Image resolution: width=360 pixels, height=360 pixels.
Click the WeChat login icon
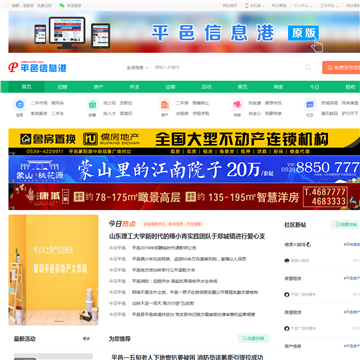[x=62, y=5]
